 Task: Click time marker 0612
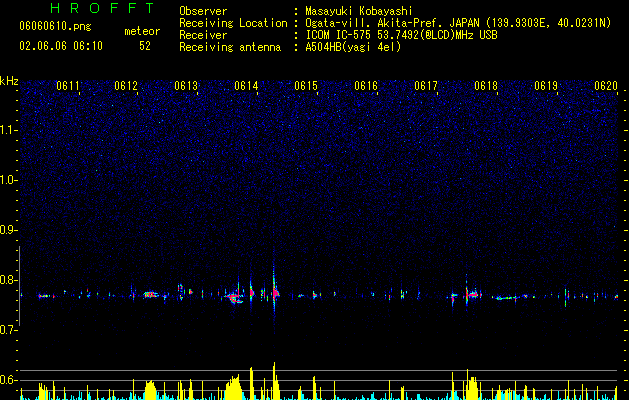click(x=126, y=86)
